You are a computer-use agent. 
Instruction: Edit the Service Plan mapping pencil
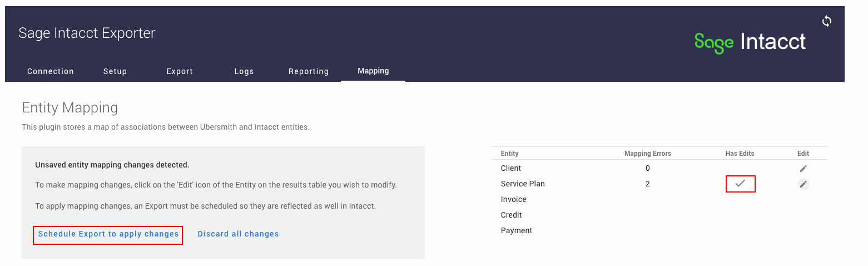click(x=803, y=184)
